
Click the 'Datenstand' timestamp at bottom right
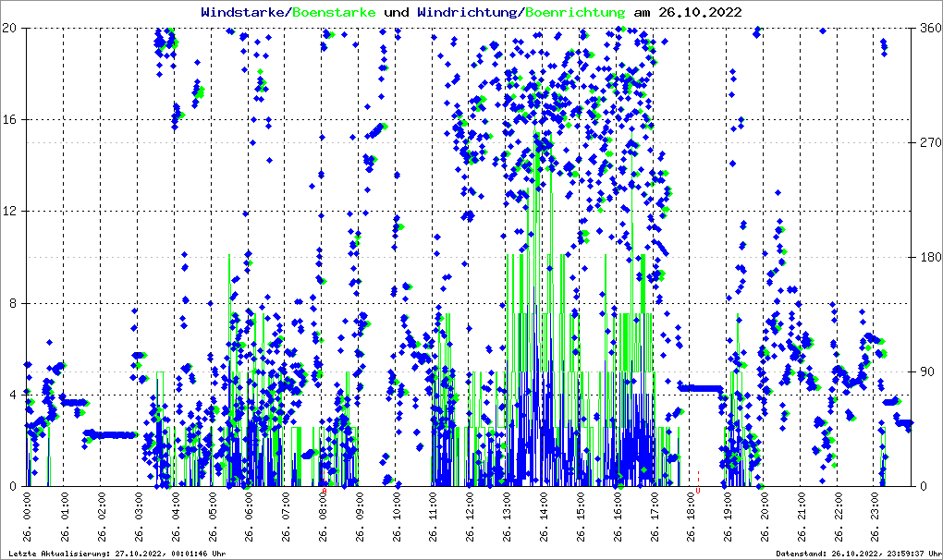point(857,553)
